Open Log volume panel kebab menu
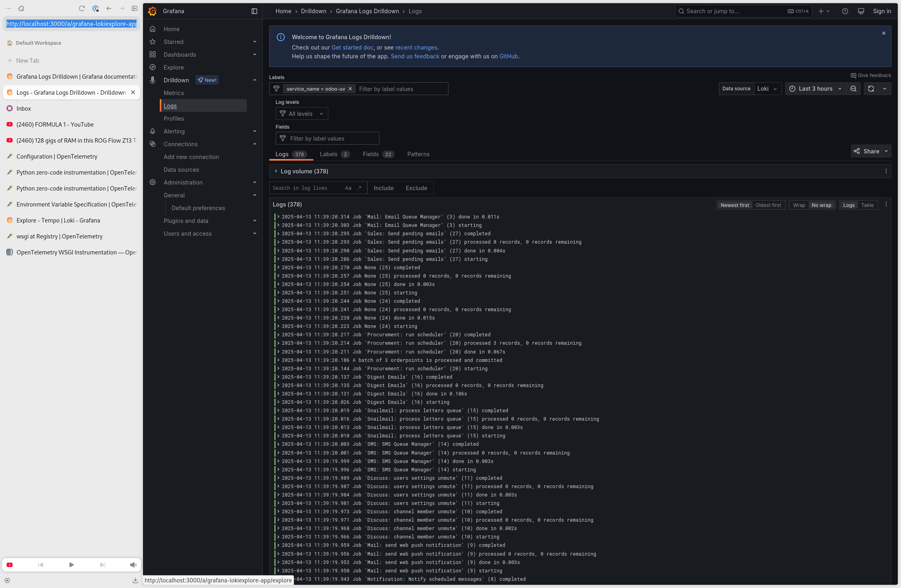The height and width of the screenshot is (588, 901). point(886,171)
